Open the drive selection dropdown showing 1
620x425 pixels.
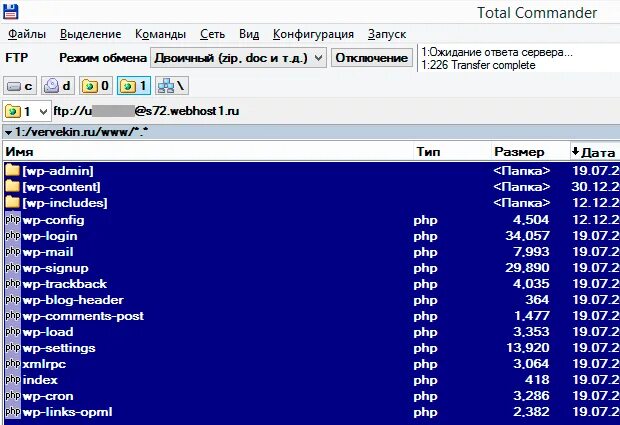tap(27, 111)
